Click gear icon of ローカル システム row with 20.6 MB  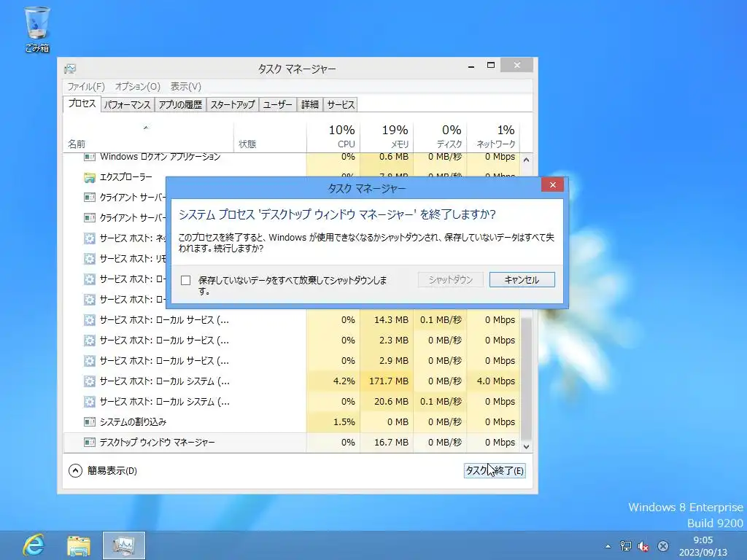click(89, 402)
